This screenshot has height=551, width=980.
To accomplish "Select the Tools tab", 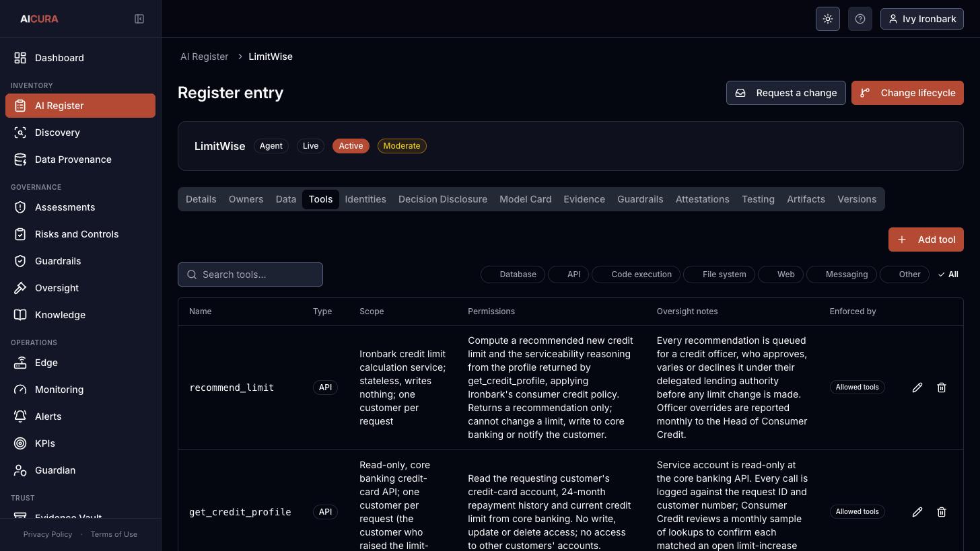I will point(320,199).
